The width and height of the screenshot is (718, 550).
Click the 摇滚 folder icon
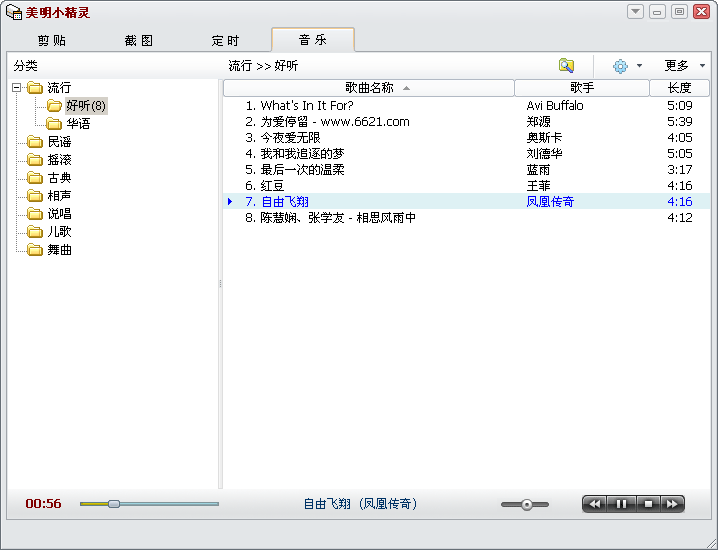tap(35, 160)
